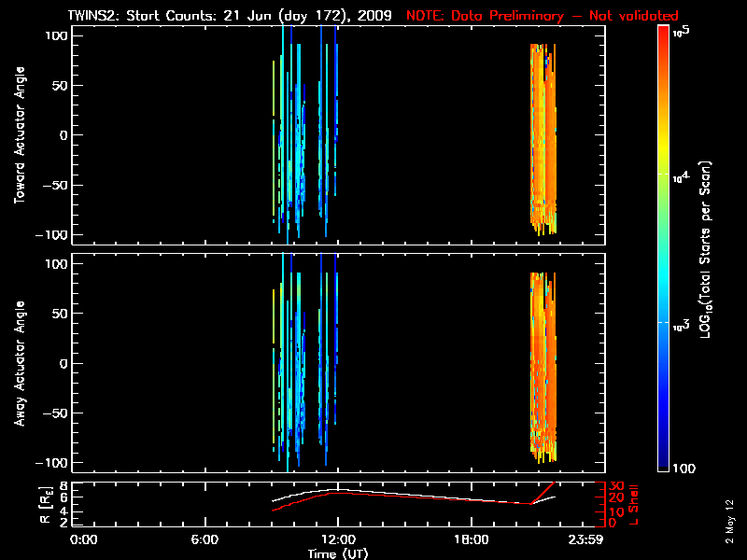Click the 100 label at the color bar bottom
This screenshot has width=747, height=560.
coord(684,467)
